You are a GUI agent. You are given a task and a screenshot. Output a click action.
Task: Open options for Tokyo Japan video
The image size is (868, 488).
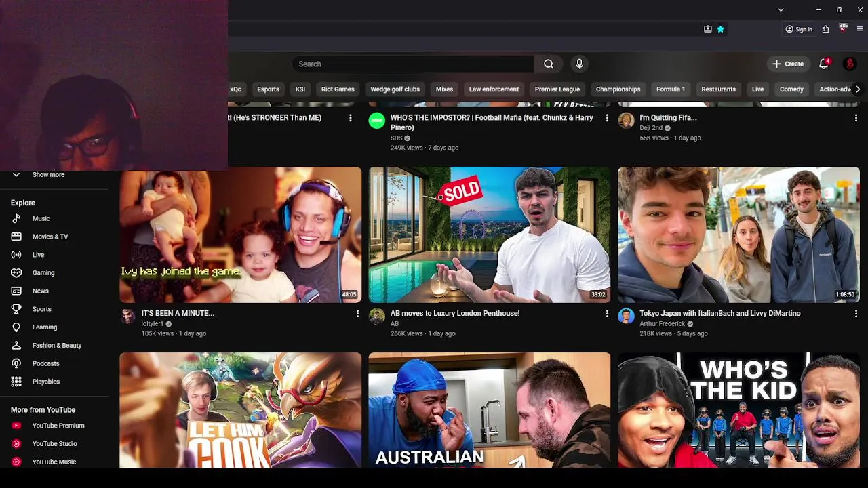(856, 314)
